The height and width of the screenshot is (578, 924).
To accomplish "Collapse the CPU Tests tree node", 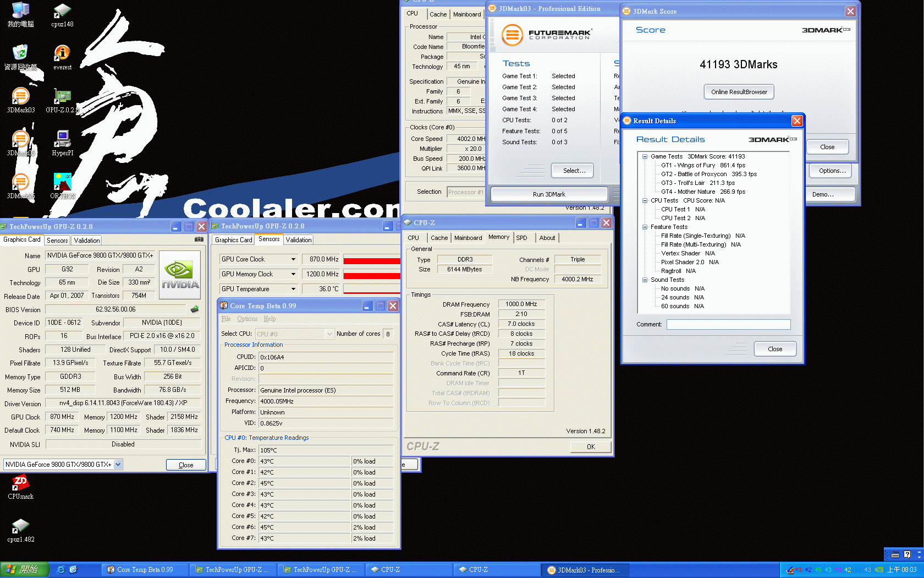I will point(645,200).
